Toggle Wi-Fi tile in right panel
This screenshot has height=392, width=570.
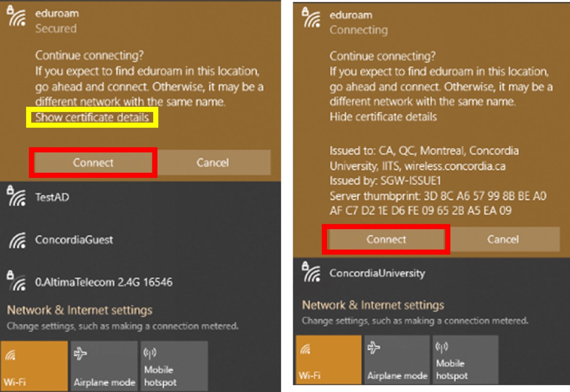(x=329, y=359)
